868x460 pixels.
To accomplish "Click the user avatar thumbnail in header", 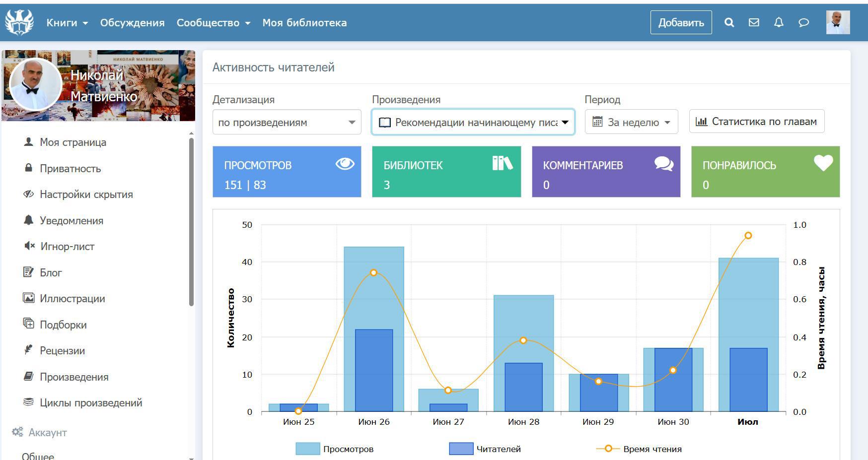I will tap(838, 22).
